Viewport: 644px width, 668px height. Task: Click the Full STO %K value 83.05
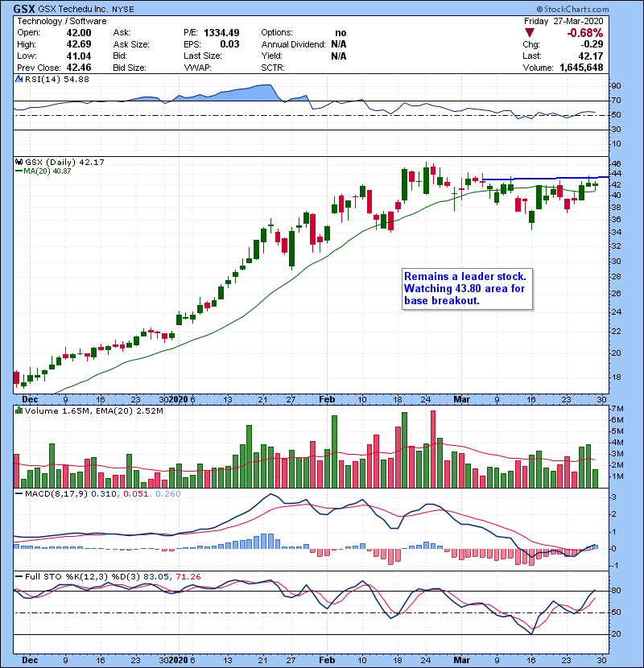pos(156,576)
